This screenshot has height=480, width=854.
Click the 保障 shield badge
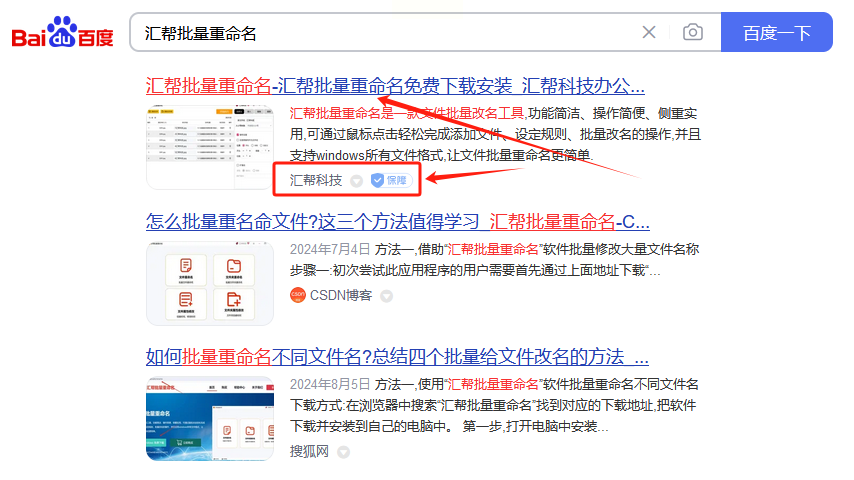click(x=391, y=180)
